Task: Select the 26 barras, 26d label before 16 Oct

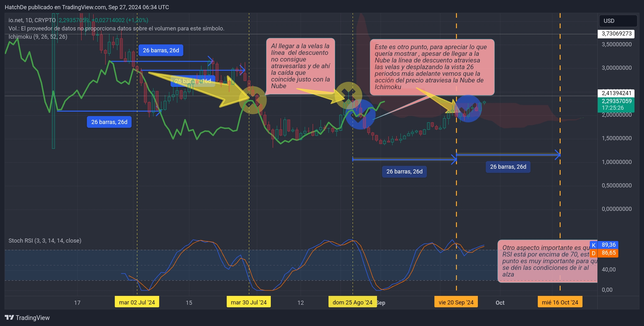Action: click(x=508, y=167)
